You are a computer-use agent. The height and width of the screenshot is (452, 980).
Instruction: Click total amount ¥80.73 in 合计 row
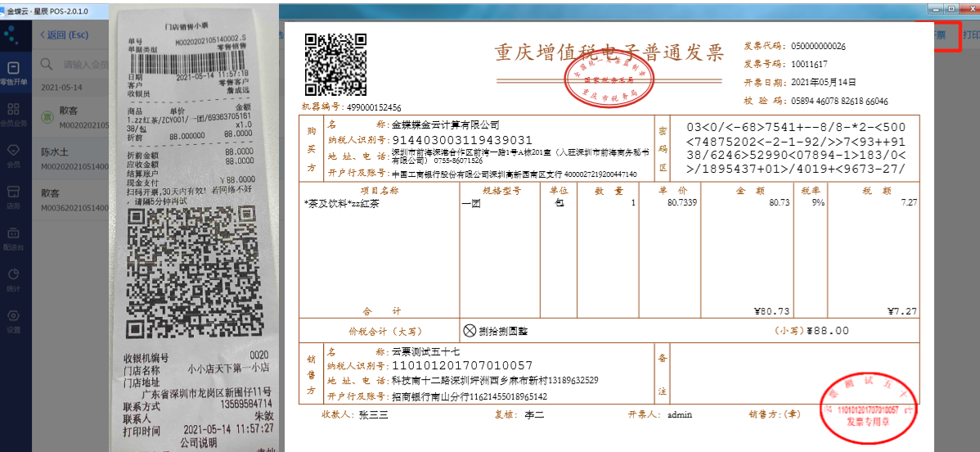(772, 311)
